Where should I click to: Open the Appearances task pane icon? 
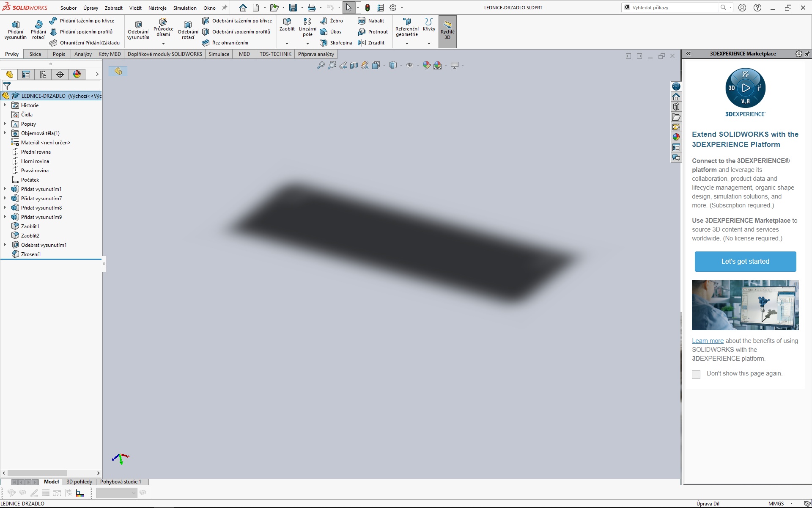coord(676,137)
